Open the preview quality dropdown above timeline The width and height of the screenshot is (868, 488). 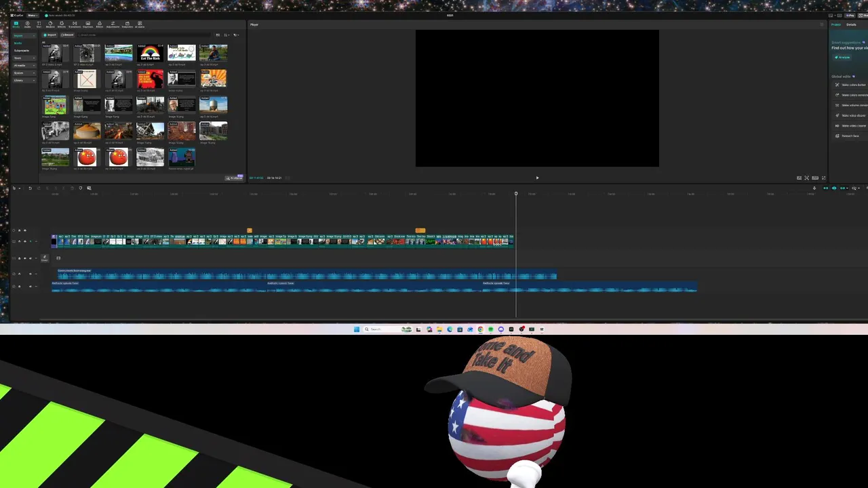tap(856, 188)
